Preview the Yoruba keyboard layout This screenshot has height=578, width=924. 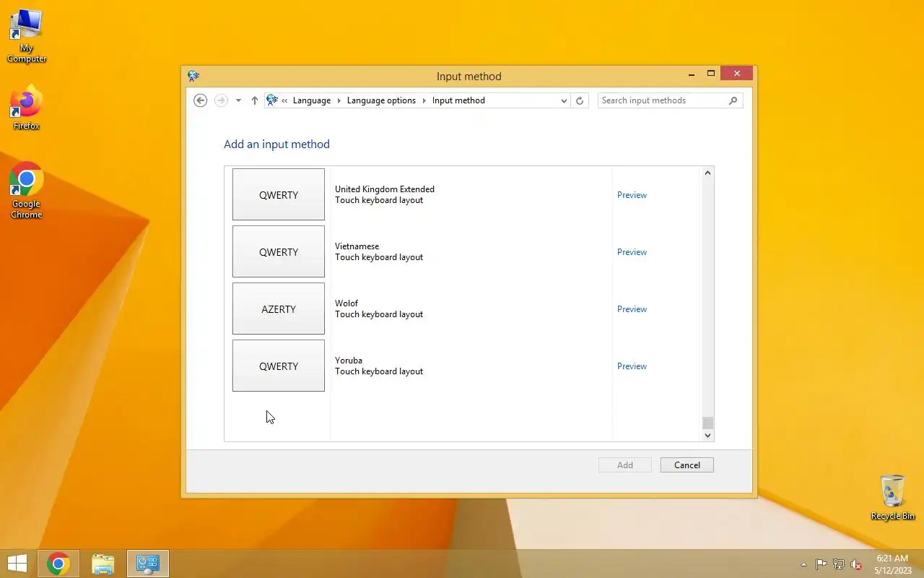pos(632,366)
